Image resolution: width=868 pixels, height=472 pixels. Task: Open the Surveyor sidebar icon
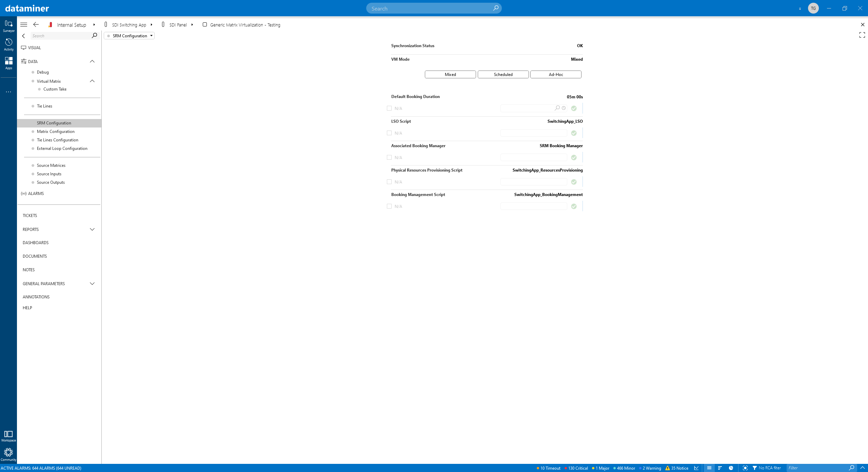(8, 26)
